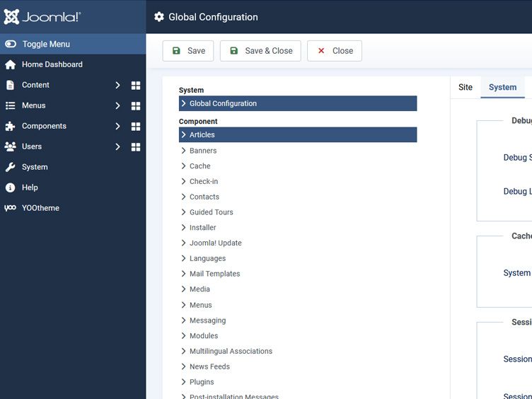Open the Help menu item
Image resolution: width=532 pixels, height=399 pixels.
pyautogui.click(x=30, y=187)
